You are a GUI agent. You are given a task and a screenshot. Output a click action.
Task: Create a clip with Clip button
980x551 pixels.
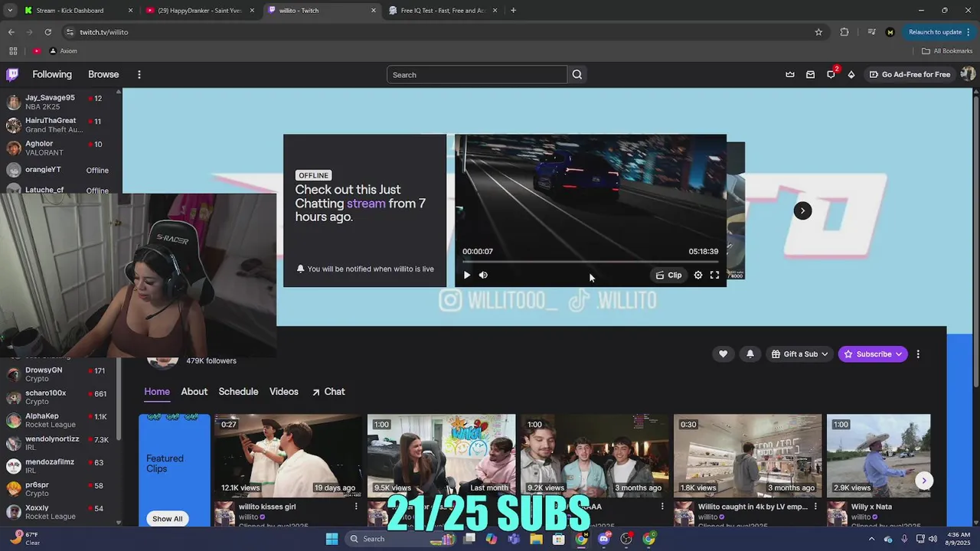click(668, 275)
